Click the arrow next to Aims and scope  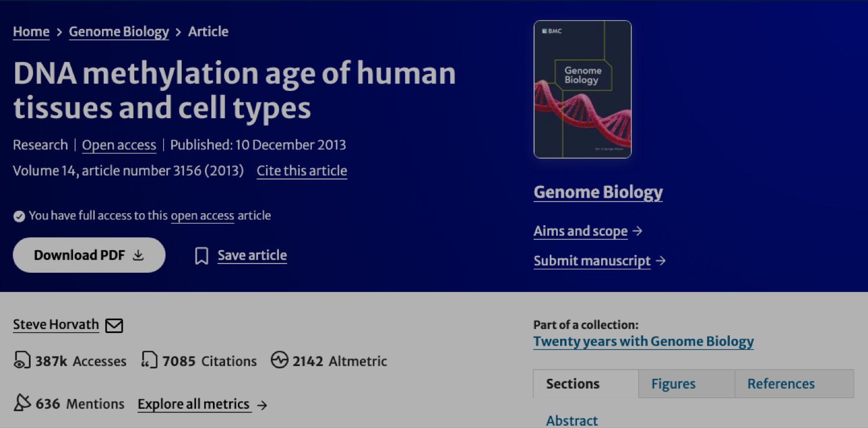[x=638, y=231]
